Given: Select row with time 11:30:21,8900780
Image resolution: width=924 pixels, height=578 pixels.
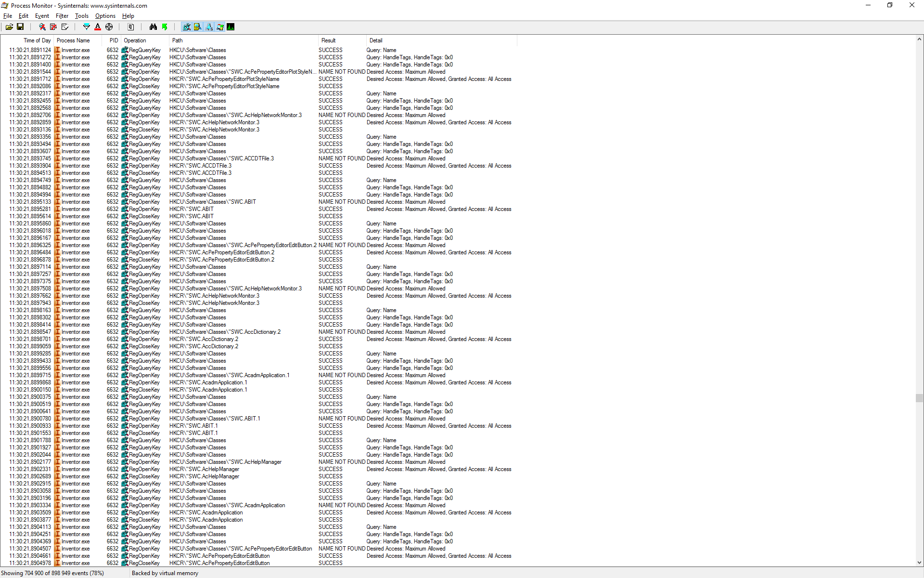Looking at the screenshot, I should pyautogui.click(x=259, y=419).
